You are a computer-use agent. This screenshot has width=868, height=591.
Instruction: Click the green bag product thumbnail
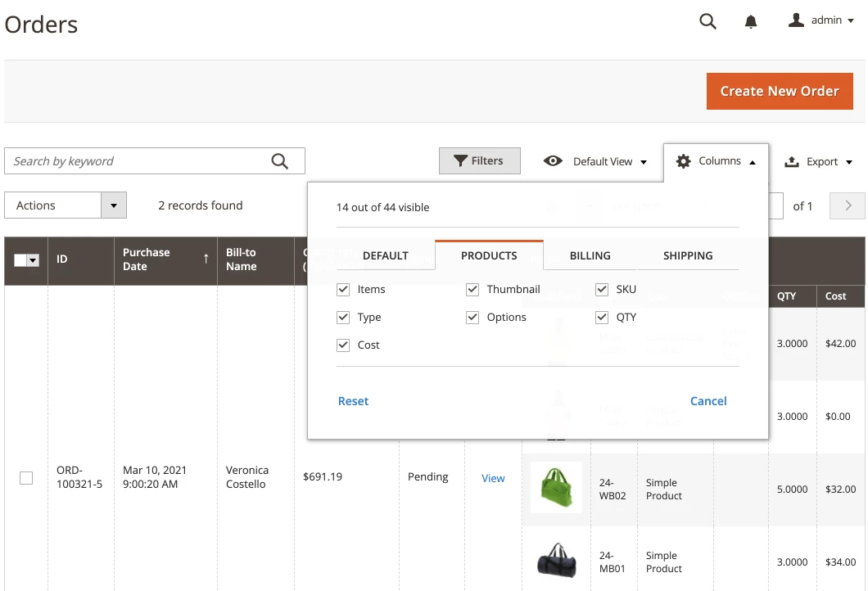coord(556,487)
